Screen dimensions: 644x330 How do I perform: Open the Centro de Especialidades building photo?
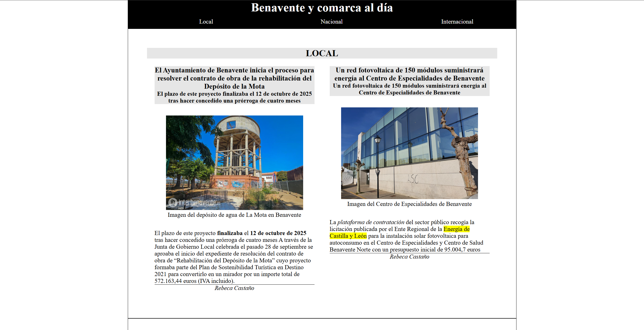409,153
